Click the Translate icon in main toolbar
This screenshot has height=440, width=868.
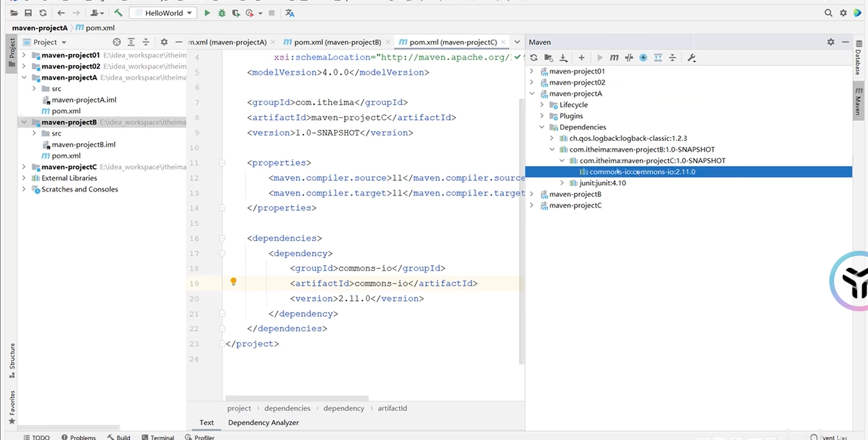point(290,13)
